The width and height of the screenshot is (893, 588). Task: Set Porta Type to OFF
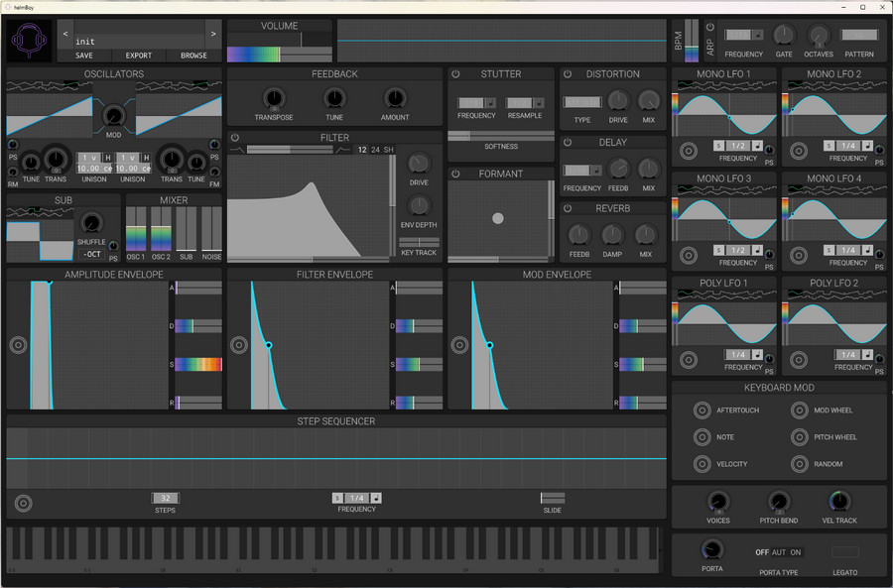click(x=762, y=552)
